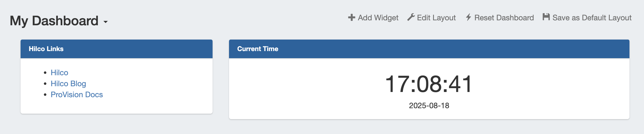Click the floppy disk save icon
644x134 pixels.
(546, 17)
